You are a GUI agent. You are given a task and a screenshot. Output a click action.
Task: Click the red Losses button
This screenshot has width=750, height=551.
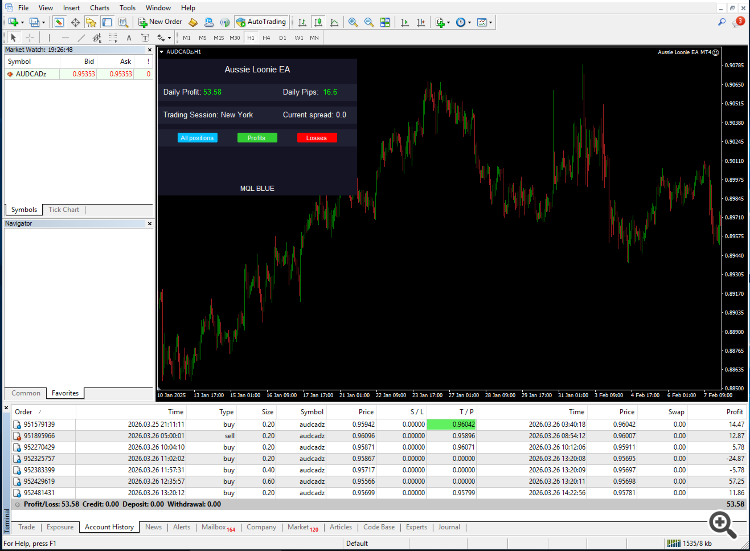[x=317, y=138]
